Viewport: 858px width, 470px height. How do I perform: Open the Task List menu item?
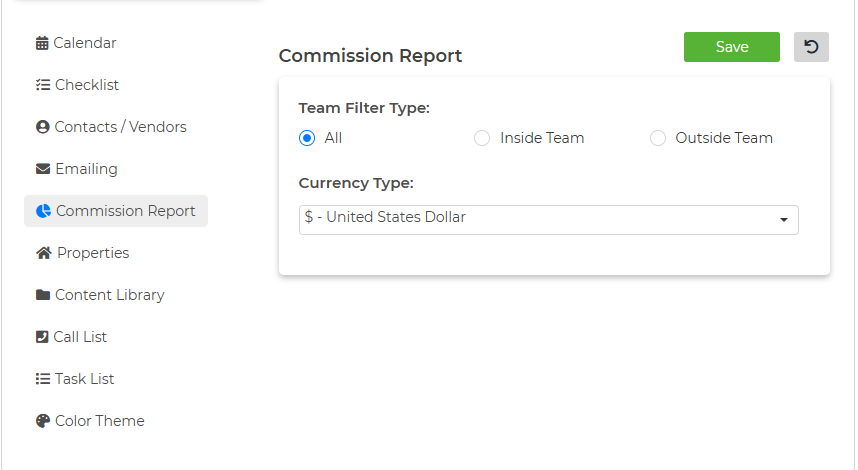click(x=75, y=379)
